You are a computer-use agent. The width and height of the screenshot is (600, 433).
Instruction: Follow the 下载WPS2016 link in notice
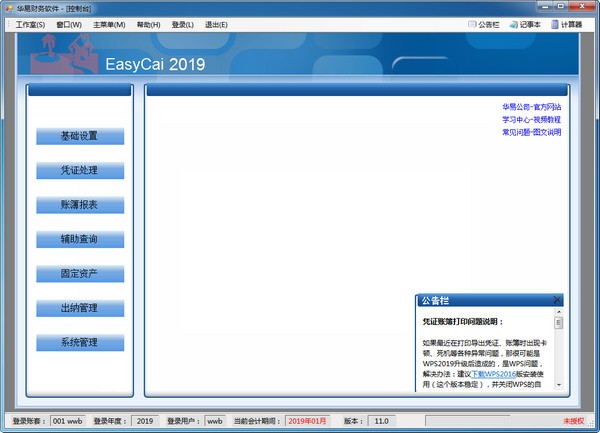(493, 374)
